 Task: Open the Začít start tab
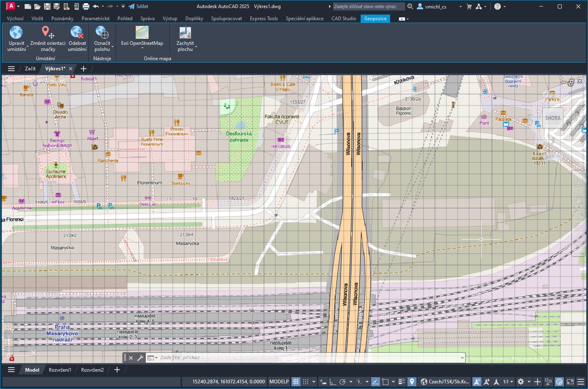pos(30,69)
